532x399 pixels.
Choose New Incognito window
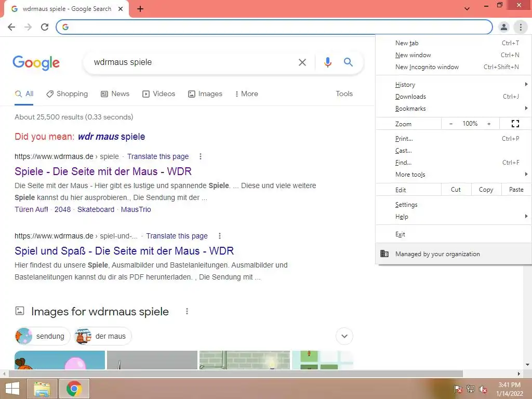pos(454,67)
